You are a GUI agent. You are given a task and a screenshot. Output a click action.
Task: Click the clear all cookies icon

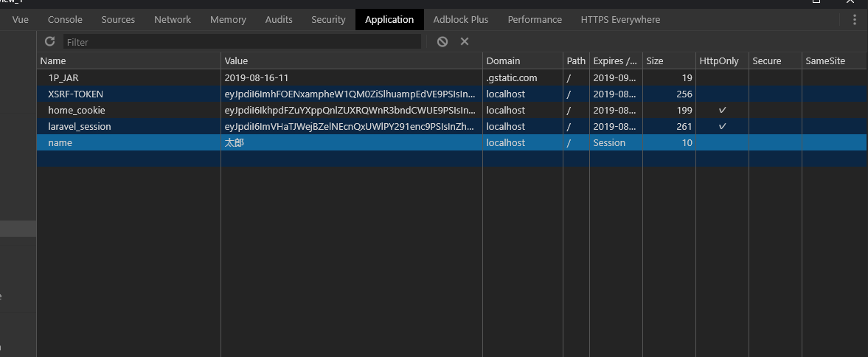pos(442,41)
